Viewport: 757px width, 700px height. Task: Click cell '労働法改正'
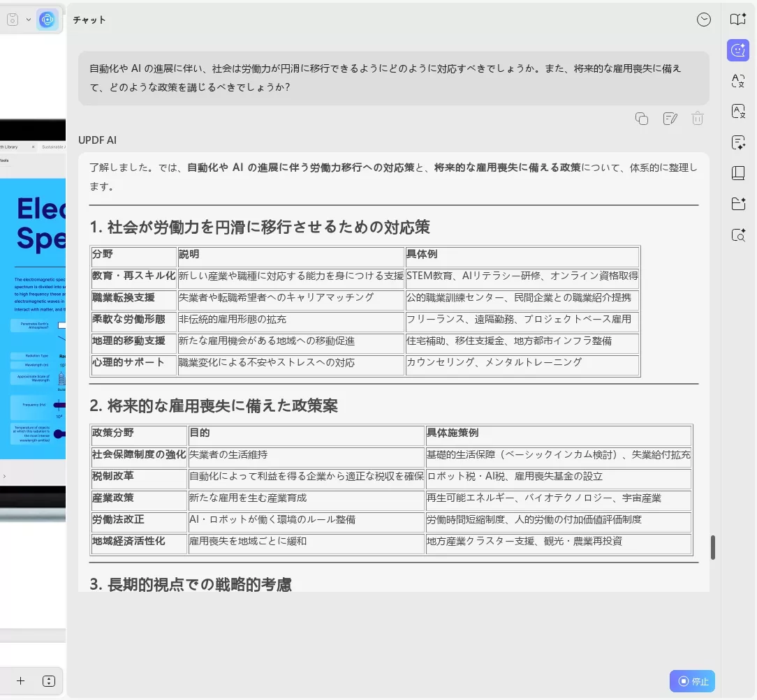point(139,521)
